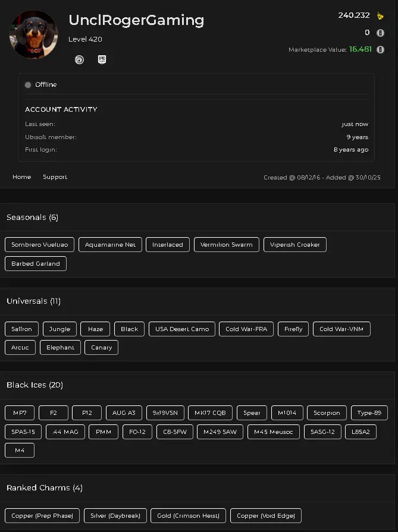Screen dimensions: 398x532
Task: Pick the Cold War-FRA tag
Action: pos(246,329)
